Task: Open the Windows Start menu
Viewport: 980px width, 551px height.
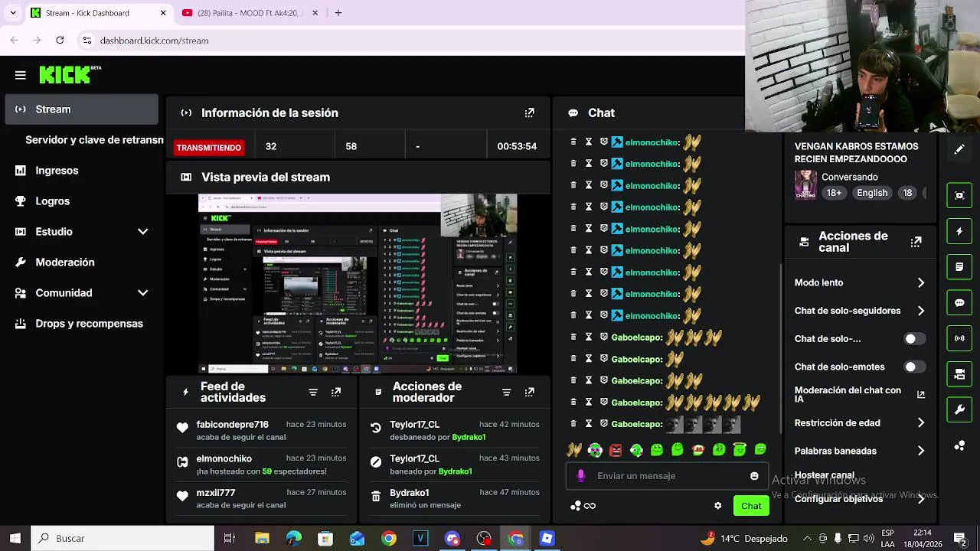Action: pyautogui.click(x=15, y=539)
